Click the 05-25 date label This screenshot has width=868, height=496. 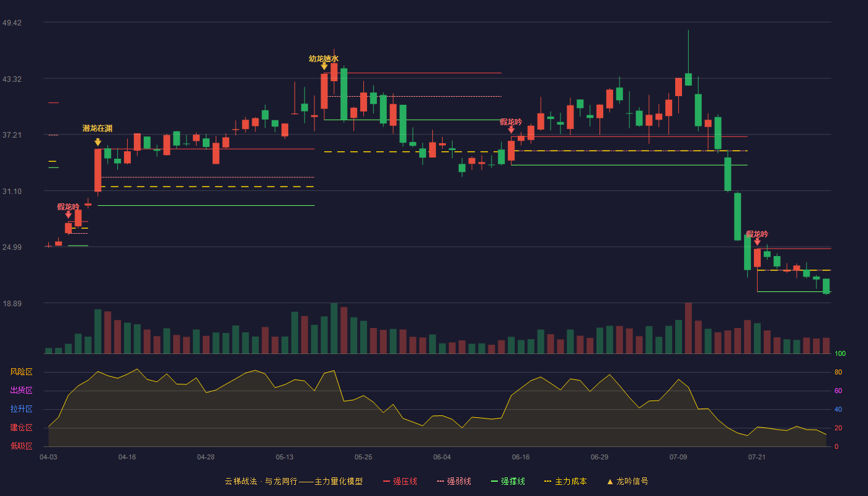pos(363,457)
